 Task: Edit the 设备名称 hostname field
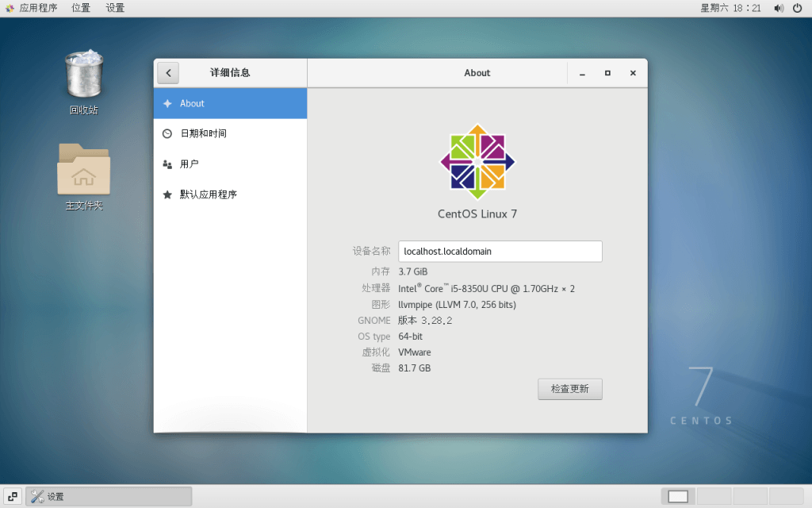click(500, 252)
